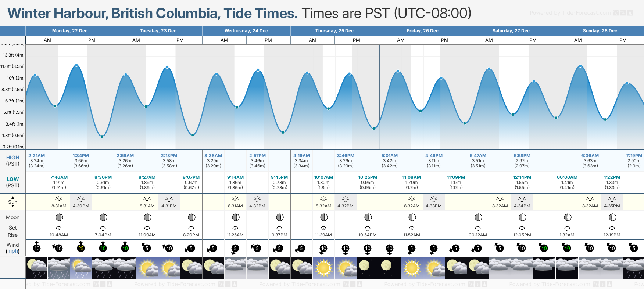Click Monday's 4:30PM sunset icon
Image resolution: width=644 pixels, height=289 pixels.
[x=81, y=199]
